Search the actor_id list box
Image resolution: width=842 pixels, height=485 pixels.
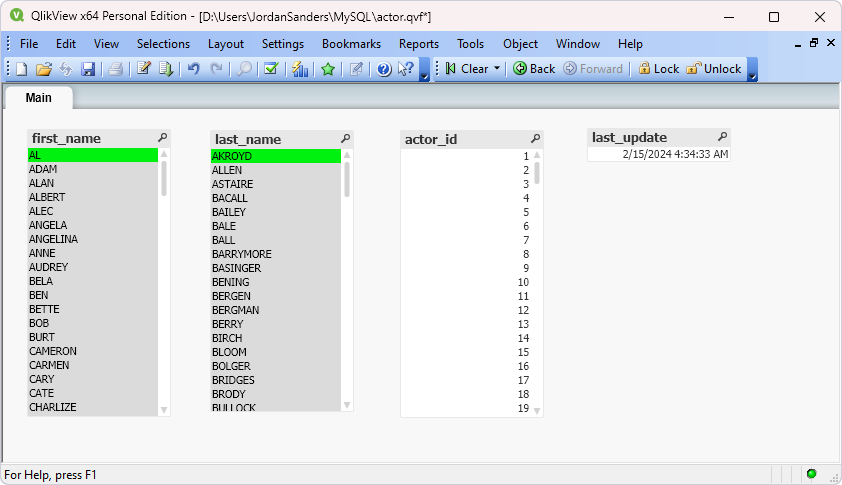click(535, 139)
